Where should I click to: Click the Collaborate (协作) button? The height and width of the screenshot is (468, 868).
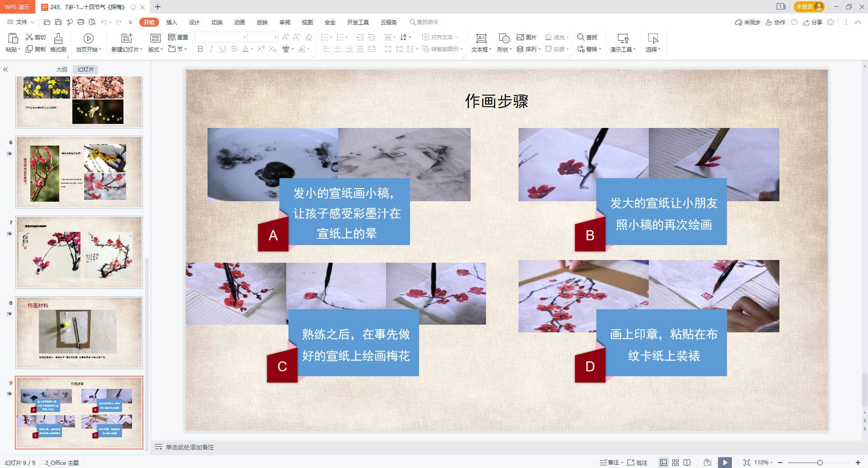pos(776,22)
